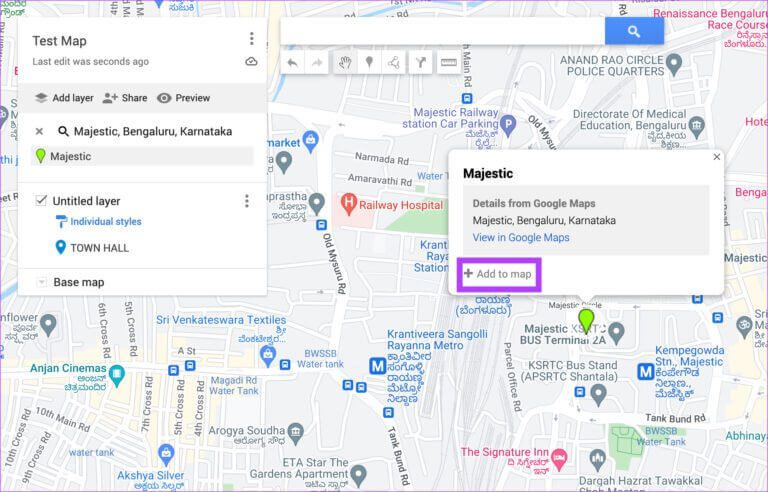This screenshot has width=768, height=492.
Task: Click the Test Map title
Action: coord(59,41)
